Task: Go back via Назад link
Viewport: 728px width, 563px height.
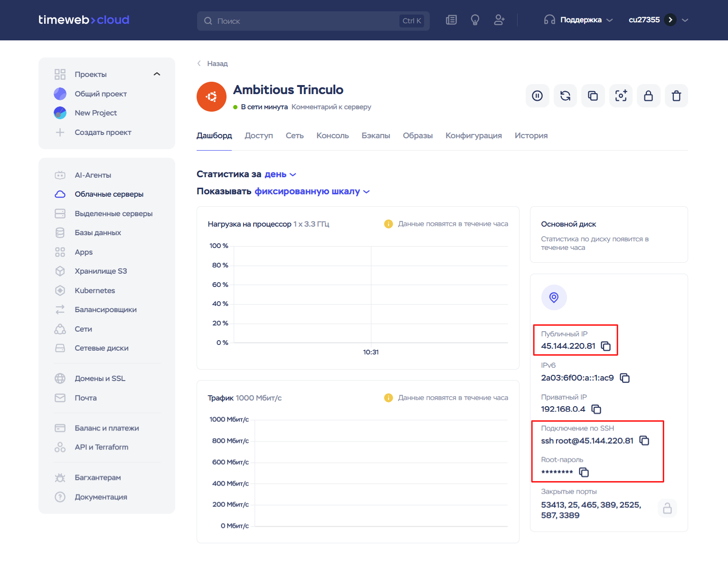Action: (213, 64)
